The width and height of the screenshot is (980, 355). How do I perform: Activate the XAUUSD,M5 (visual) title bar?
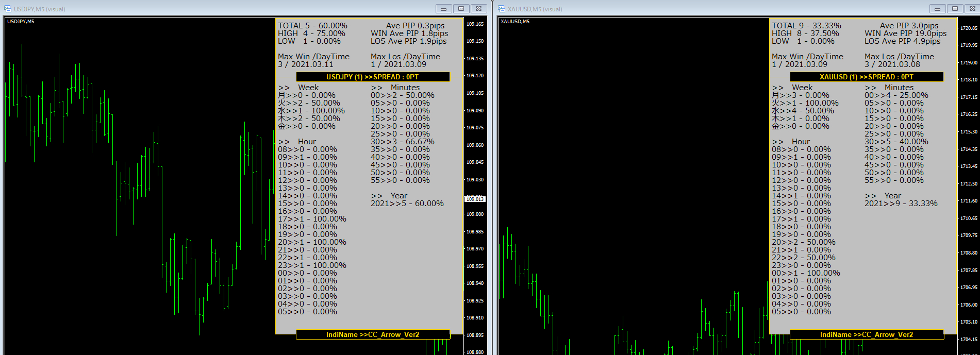coord(696,9)
